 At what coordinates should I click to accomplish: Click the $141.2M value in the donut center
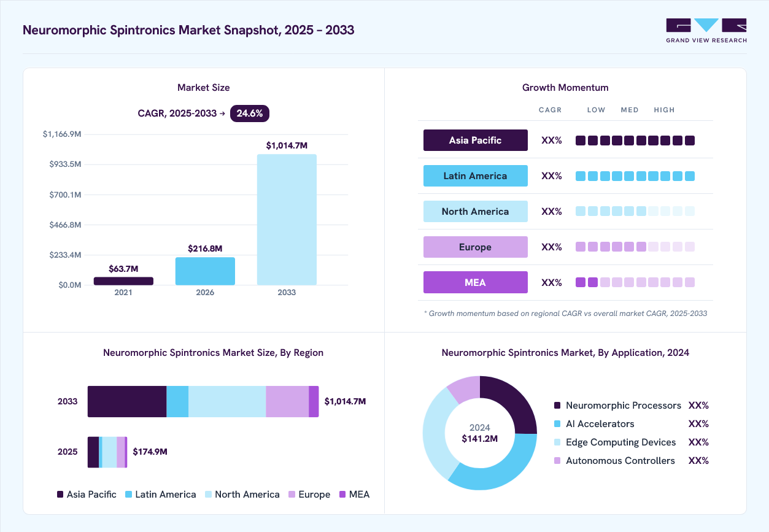(x=480, y=439)
